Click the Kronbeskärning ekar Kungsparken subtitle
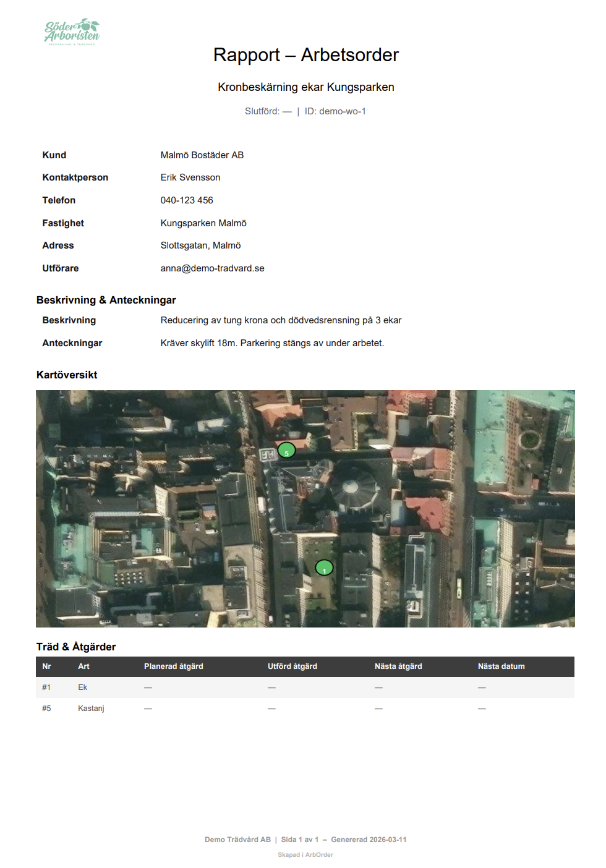The image size is (606, 868). (306, 87)
